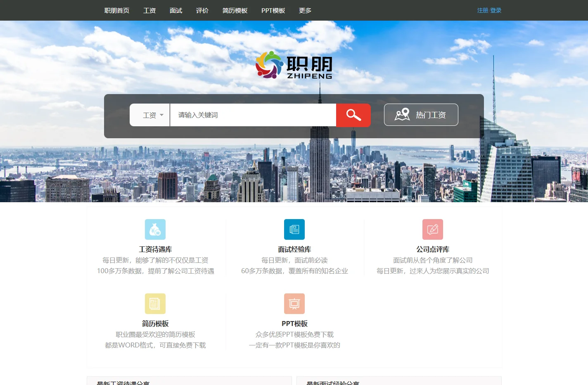This screenshot has width=588, height=385.
Task: Focus the 请输入关键词 search field
Action: pos(253,115)
